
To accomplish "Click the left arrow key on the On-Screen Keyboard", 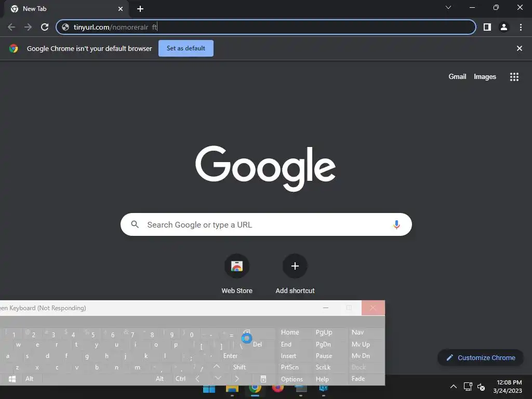I will pos(197,379).
